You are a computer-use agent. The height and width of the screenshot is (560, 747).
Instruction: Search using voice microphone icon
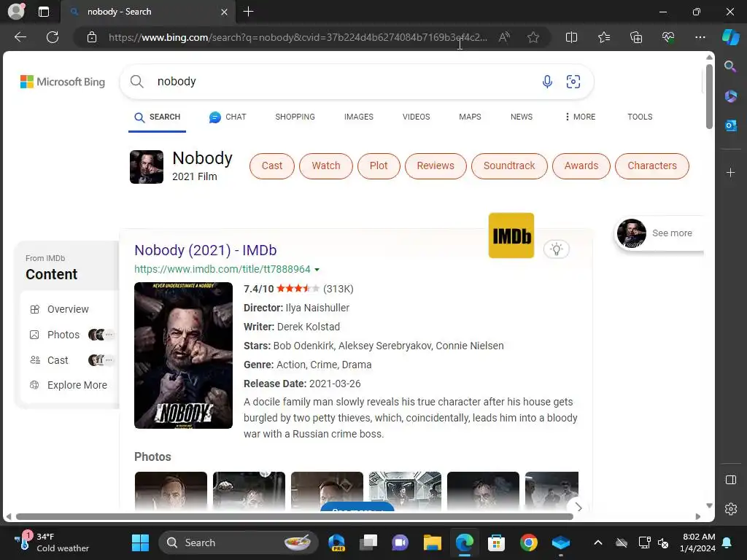tap(547, 82)
